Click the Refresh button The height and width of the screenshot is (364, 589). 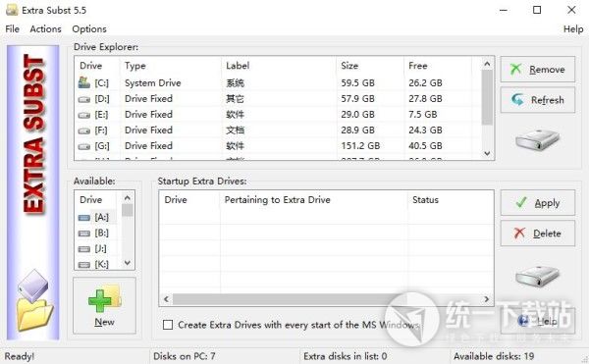pyautogui.click(x=538, y=100)
